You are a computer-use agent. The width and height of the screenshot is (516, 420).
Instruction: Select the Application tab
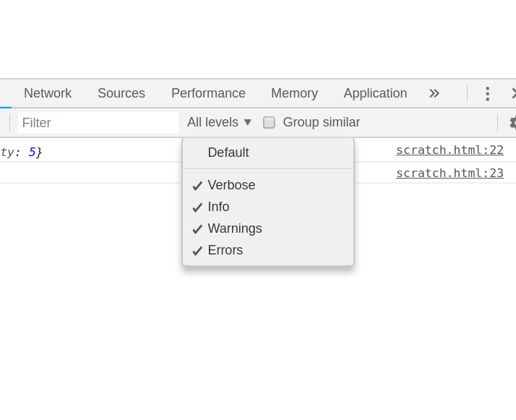click(x=375, y=93)
